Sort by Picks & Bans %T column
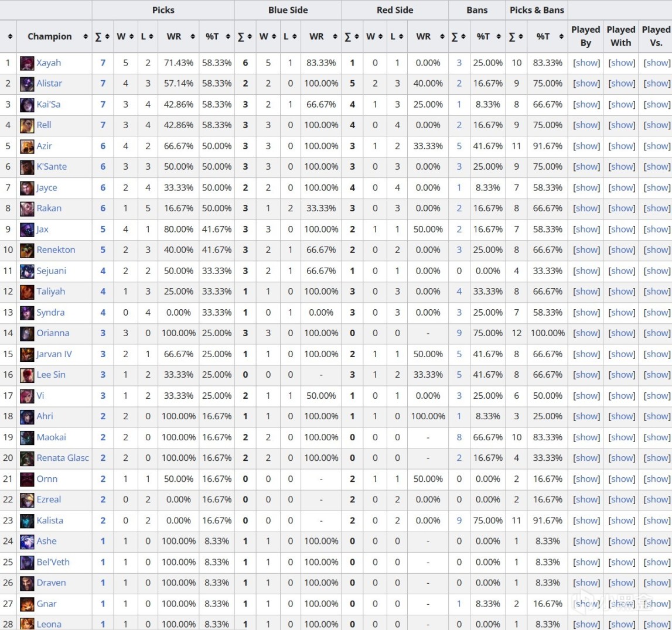The width and height of the screenshot is (672, 630). point(547,36)
